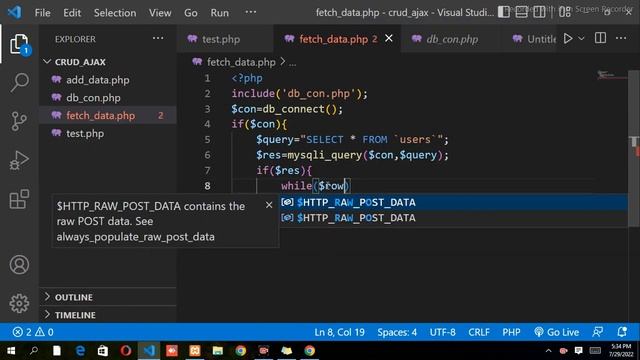Open Microsoft Store from taskbar
The width and height of the screenshot is (640, 360).
103,351
